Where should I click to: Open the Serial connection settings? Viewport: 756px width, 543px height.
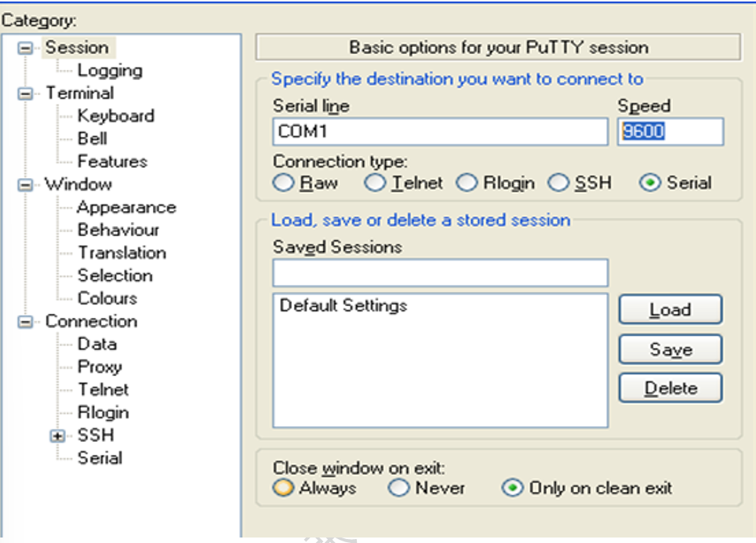click(100, 457)
